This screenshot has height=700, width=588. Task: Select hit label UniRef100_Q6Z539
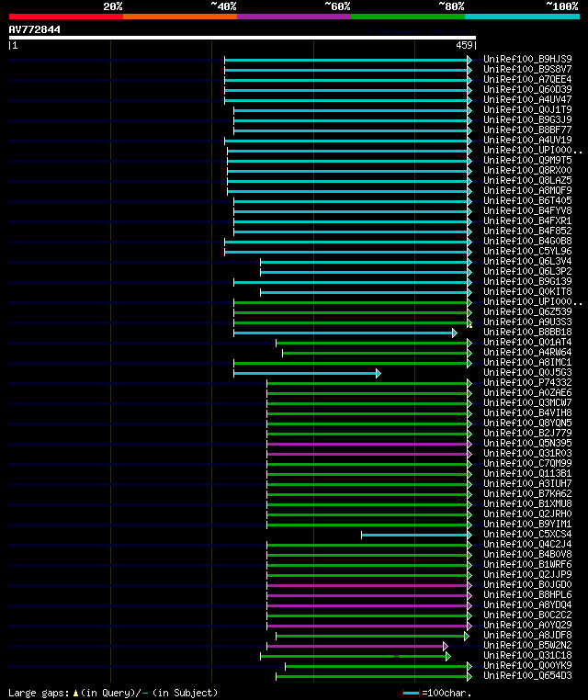click(x=527, y=311)
